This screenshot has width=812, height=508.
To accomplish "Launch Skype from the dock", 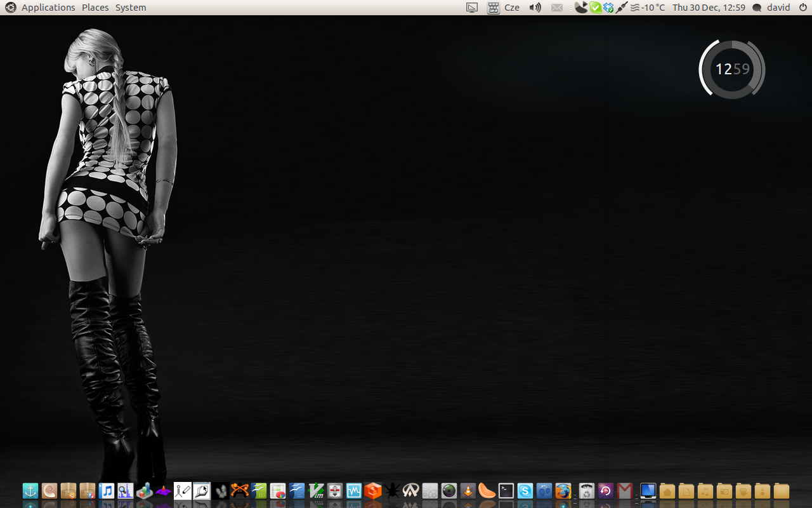I will click(525, 491).
